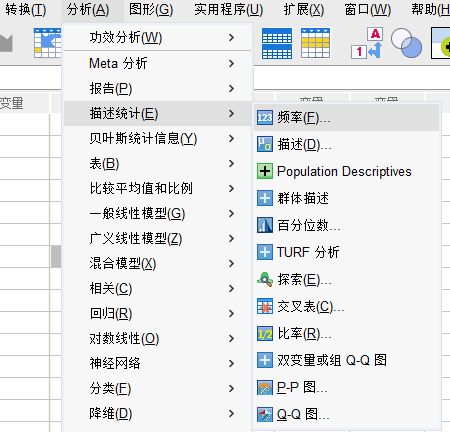Click the 百分位数 percentiles item
Screen dimensions: 450x432
point(347,226)
